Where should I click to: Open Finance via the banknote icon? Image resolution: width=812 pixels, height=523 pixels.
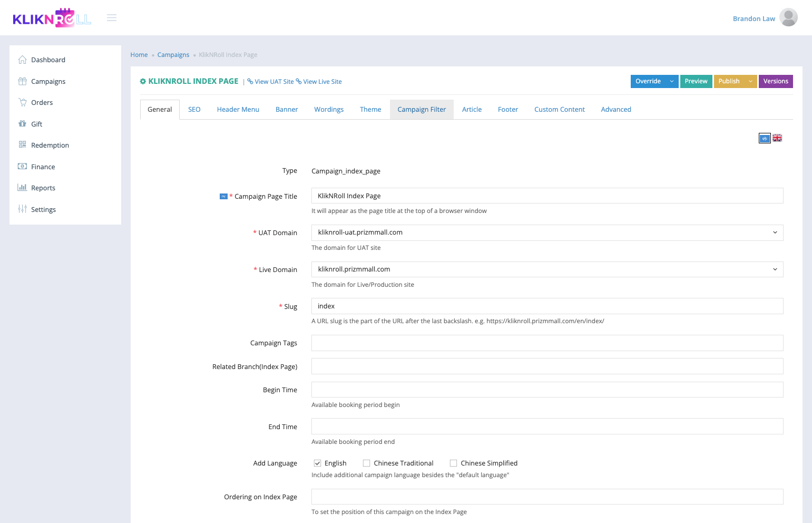(x=22, y=167)
